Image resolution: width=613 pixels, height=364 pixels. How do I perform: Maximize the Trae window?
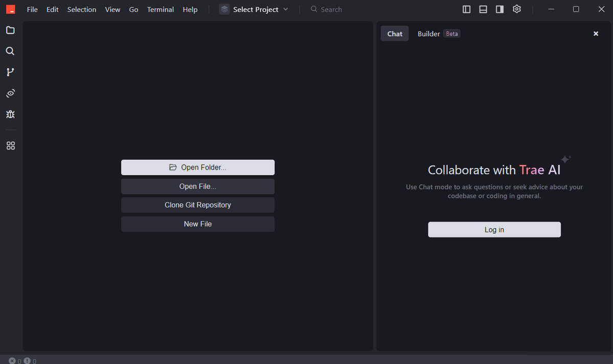tap(576, 9)
